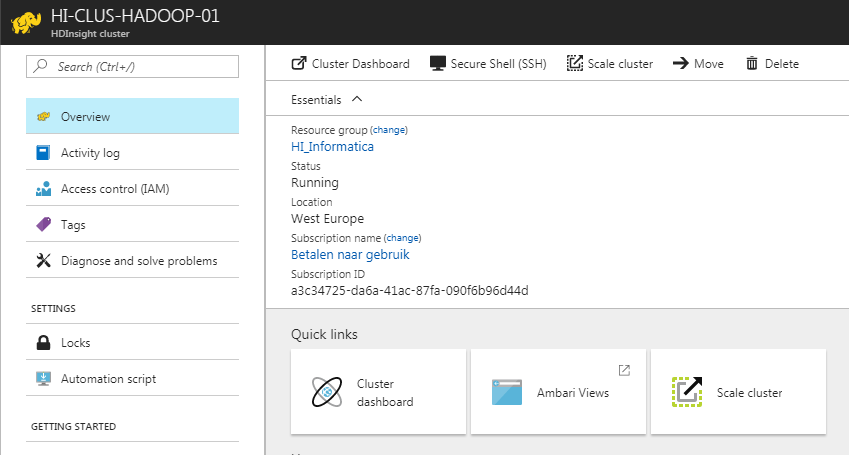Click the HDInsight elephant icon in header
This screenshot has width=849, height=455.
coord(26,23)
